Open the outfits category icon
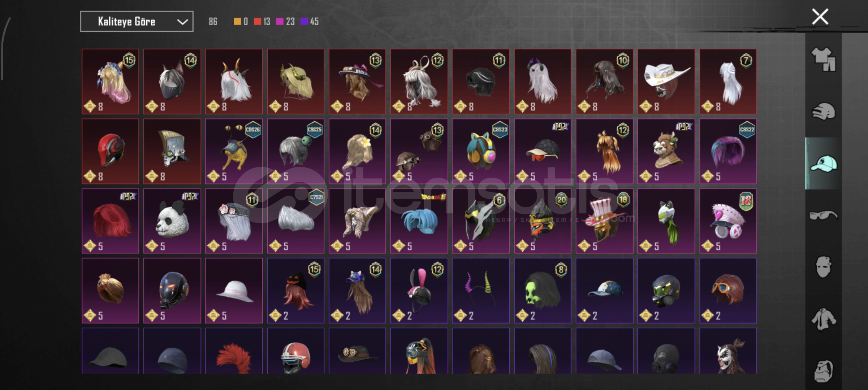Screen dimensions: 868x390 pyautogui.click(x=823, y=59)
